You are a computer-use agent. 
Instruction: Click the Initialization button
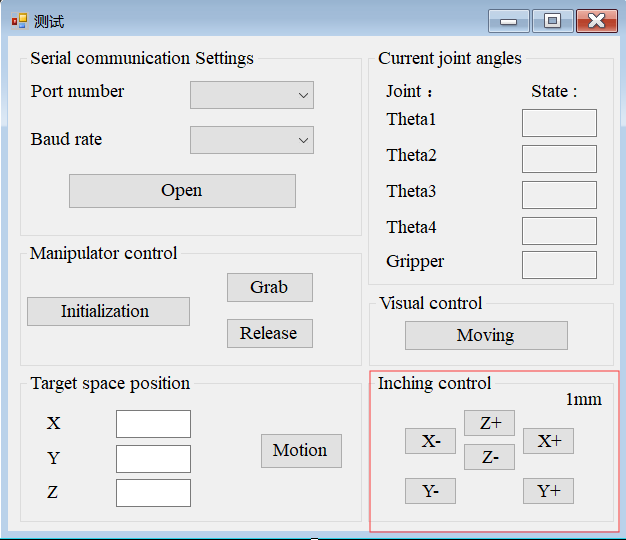pos(108,311)
